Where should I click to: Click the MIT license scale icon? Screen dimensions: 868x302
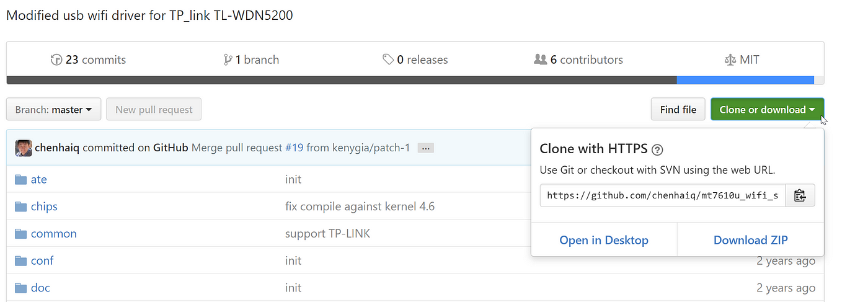point(730,60)
